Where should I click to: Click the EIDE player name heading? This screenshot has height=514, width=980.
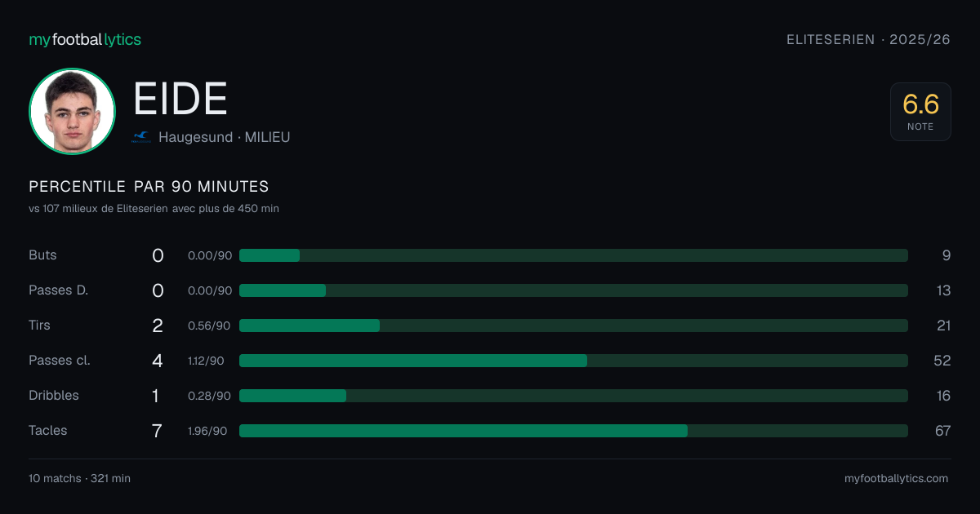180,100
